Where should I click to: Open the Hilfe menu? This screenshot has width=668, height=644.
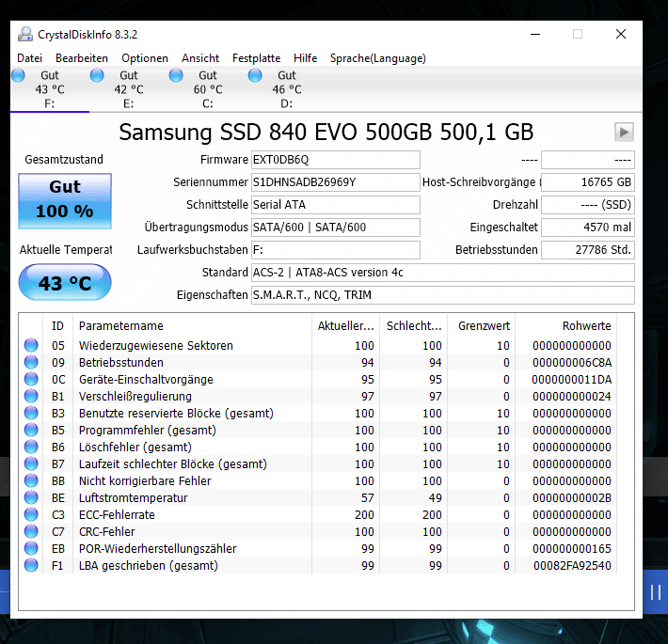point(306,58)
